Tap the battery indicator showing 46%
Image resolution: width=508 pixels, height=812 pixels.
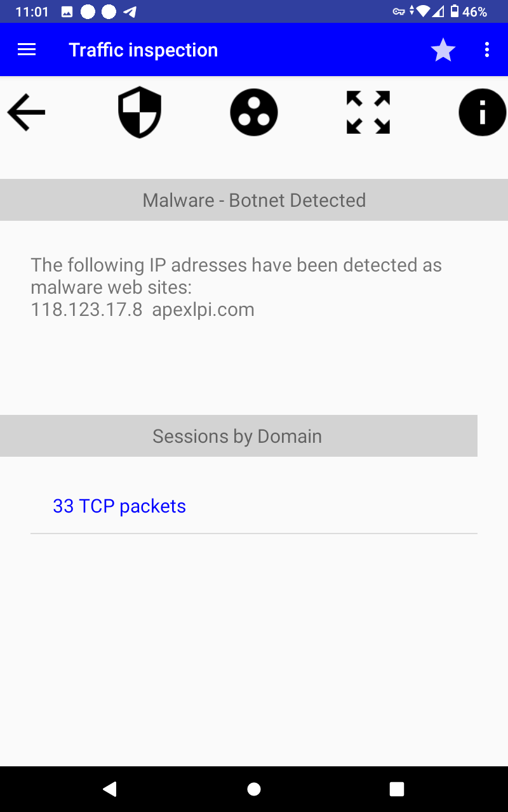(469, 11)
